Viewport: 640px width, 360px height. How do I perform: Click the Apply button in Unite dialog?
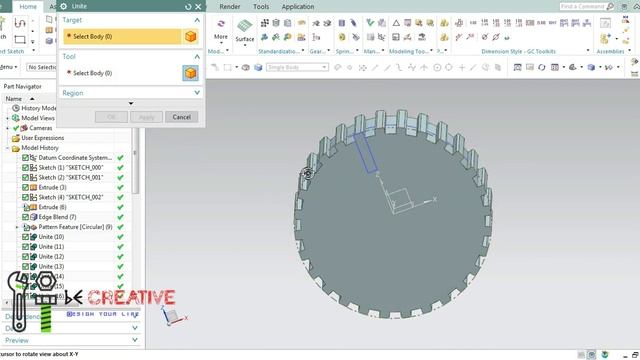[x=147, y=117]
